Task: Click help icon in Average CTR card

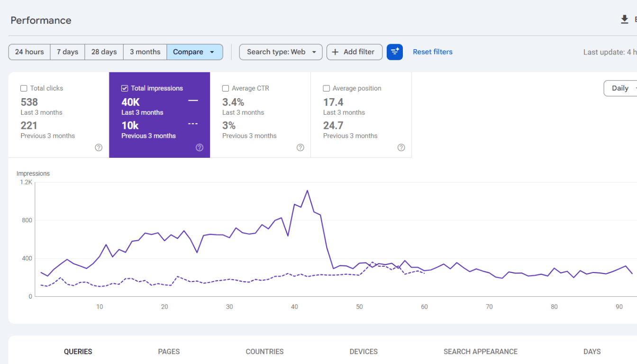Action: 300,147
